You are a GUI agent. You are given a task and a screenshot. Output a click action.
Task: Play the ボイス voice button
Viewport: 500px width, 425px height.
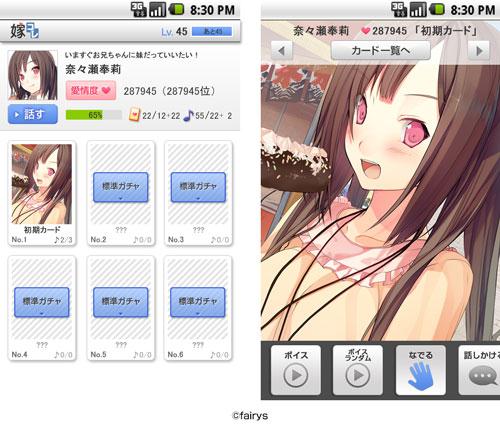click(296, 370)
